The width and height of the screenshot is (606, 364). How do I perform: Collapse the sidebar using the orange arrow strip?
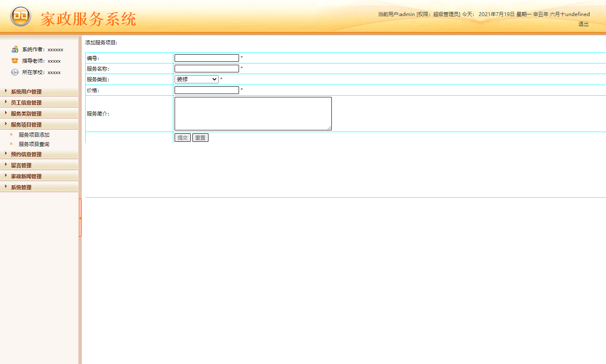[81, 218]
